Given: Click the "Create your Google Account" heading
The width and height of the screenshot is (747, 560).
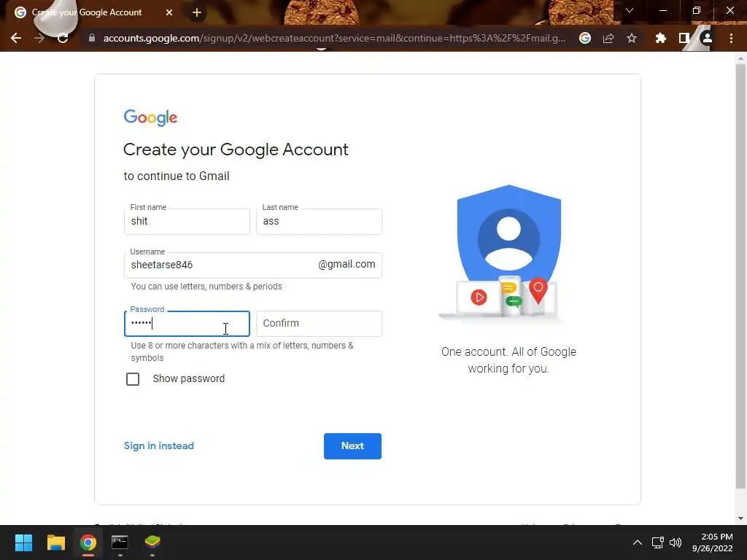Looking at the screenshot, I should click(236, 149).
